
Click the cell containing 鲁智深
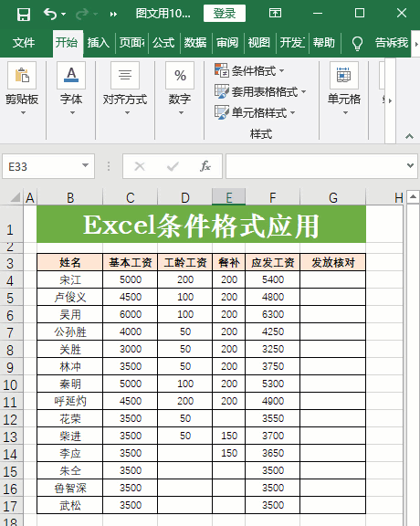(69, 488)
